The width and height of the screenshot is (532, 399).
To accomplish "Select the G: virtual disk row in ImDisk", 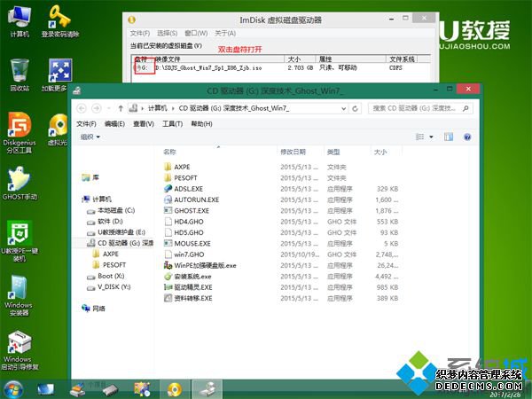I will pyautogui.click(x=281, y=68).
